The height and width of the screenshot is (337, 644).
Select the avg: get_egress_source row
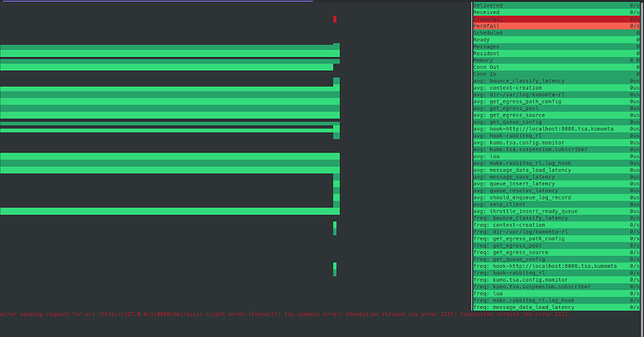coord(556,115)
